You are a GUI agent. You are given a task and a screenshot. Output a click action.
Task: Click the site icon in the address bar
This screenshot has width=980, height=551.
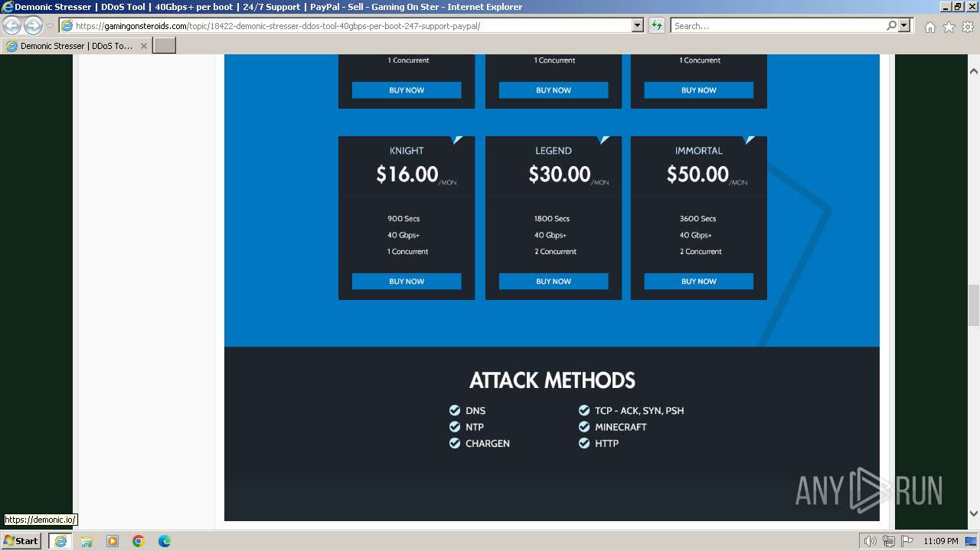pyautogui.click(x=67, y=26)
